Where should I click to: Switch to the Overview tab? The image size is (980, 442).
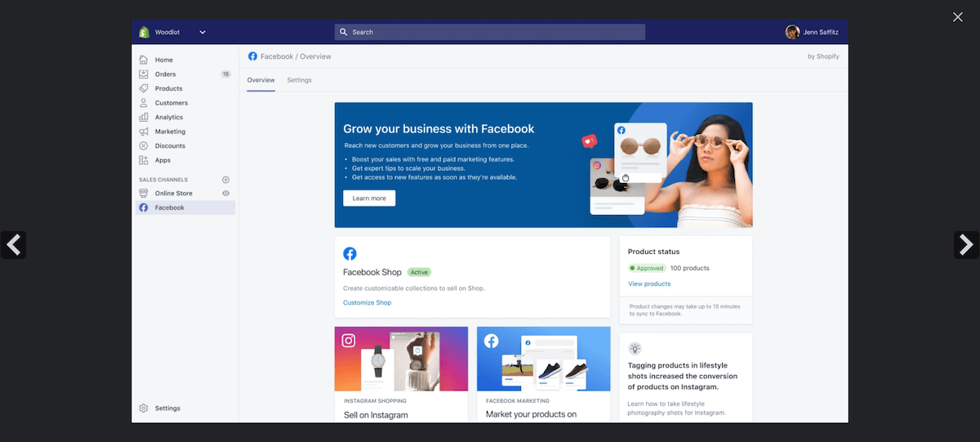tap(261, 80)
